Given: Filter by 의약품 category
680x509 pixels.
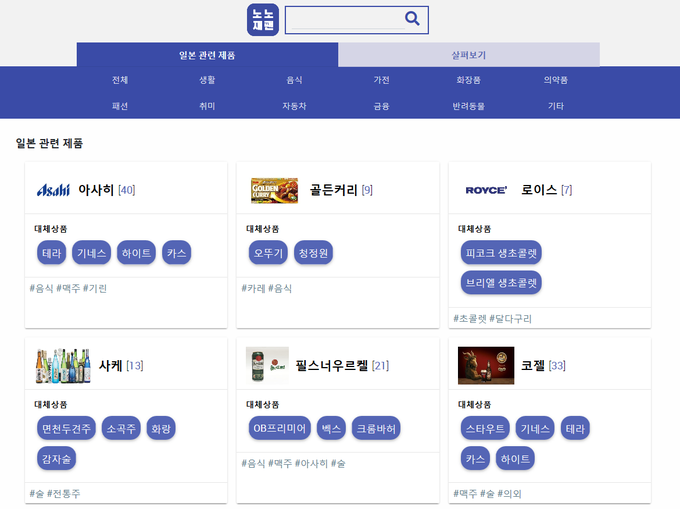Looking at the screenshot, I should pos(556,80).
